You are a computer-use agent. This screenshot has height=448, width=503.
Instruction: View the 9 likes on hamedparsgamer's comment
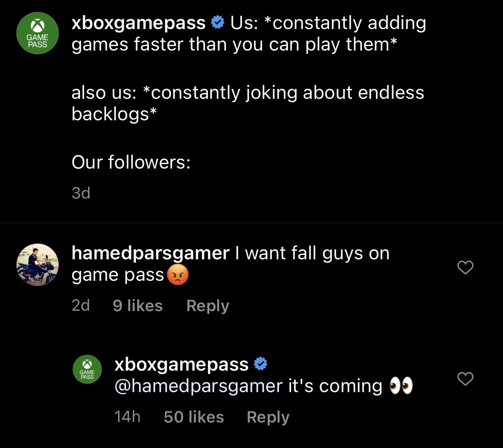(138, 306)
